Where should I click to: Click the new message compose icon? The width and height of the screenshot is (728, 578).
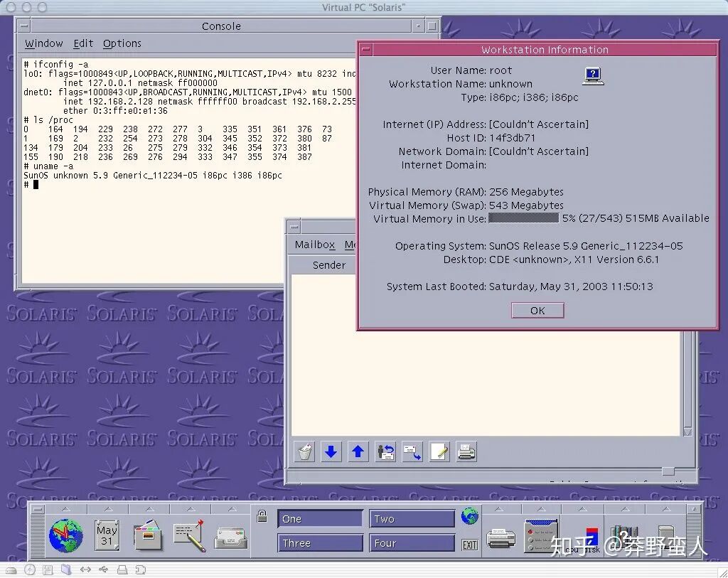click(x=439, y=451)
